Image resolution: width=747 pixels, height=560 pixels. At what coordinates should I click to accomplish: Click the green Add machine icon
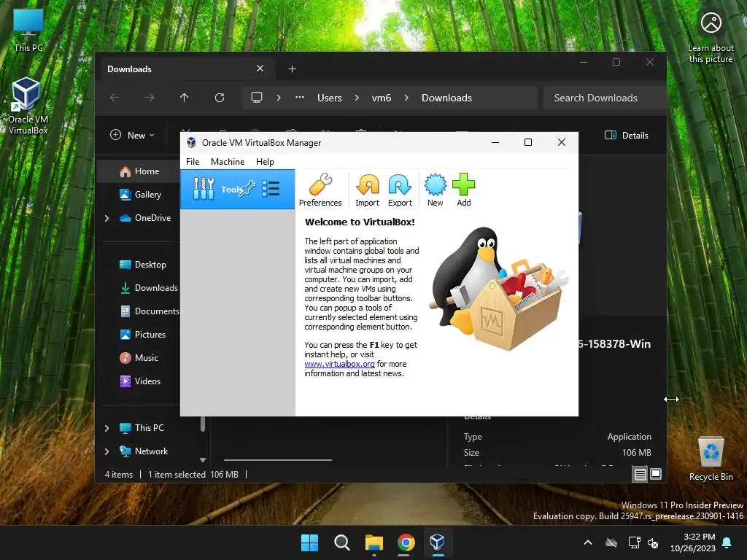click(x=463, y=190)
